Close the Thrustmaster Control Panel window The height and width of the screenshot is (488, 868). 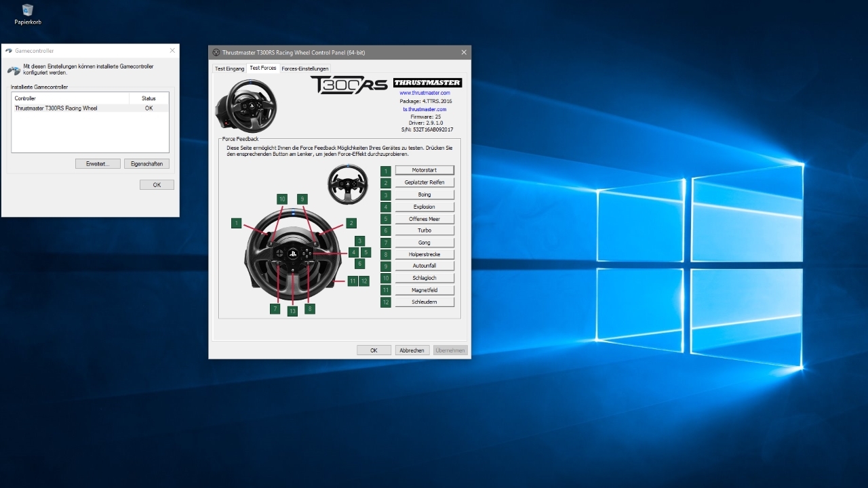464,52
